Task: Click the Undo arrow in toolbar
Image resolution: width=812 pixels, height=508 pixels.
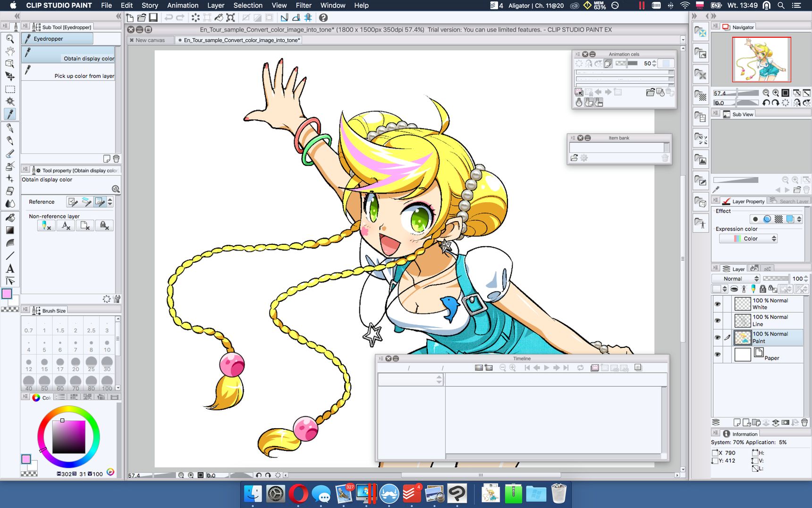Action: (x=168, y=17)
